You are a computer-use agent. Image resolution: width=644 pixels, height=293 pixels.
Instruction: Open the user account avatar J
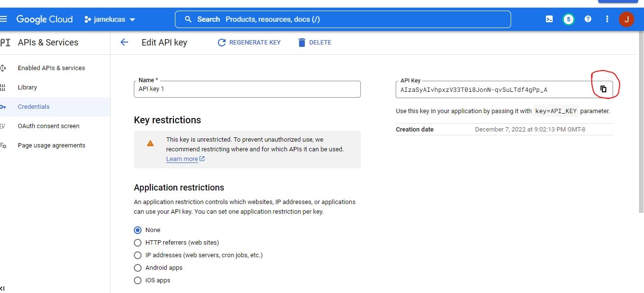[x=626, y=19]
